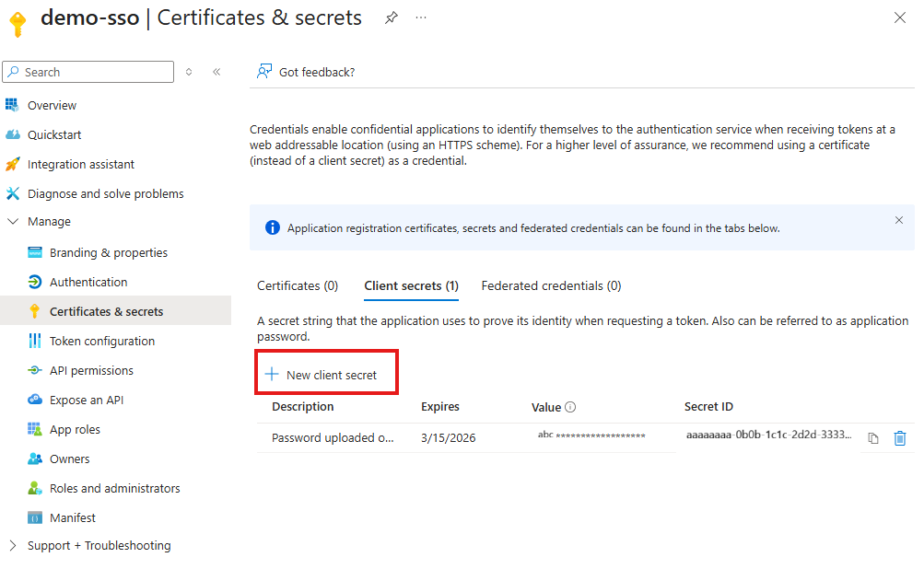Collapse the left navigation with the double-chevron
The image size is (924, 569).
[216, 72]
